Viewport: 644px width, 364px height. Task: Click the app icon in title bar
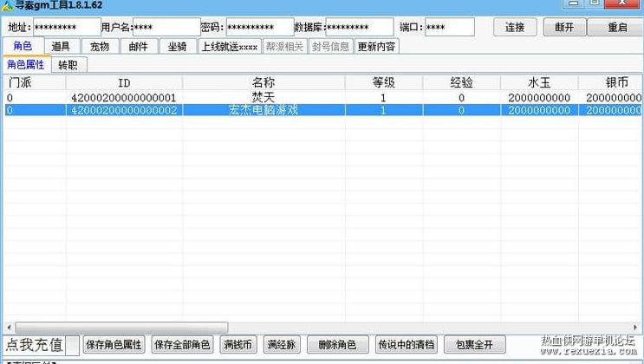click(8, 6)
